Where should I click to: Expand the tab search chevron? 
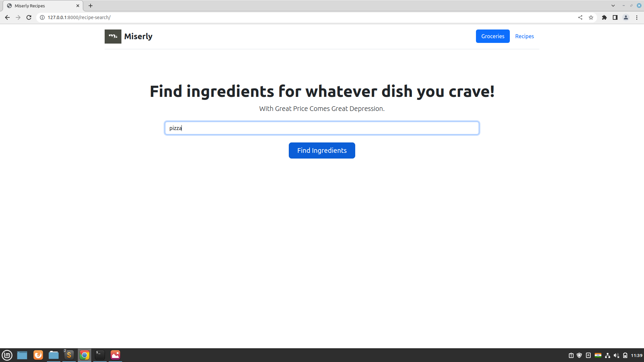[x=613, y=6]
